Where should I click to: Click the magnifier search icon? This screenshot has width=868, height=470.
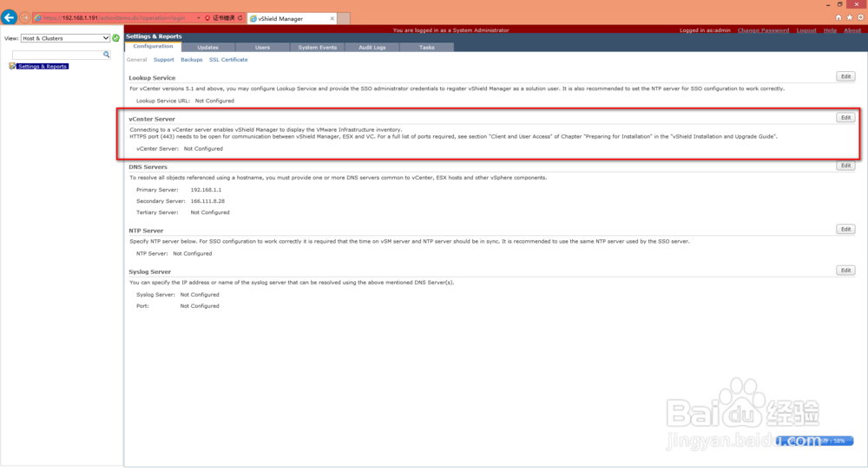[106, 55]
